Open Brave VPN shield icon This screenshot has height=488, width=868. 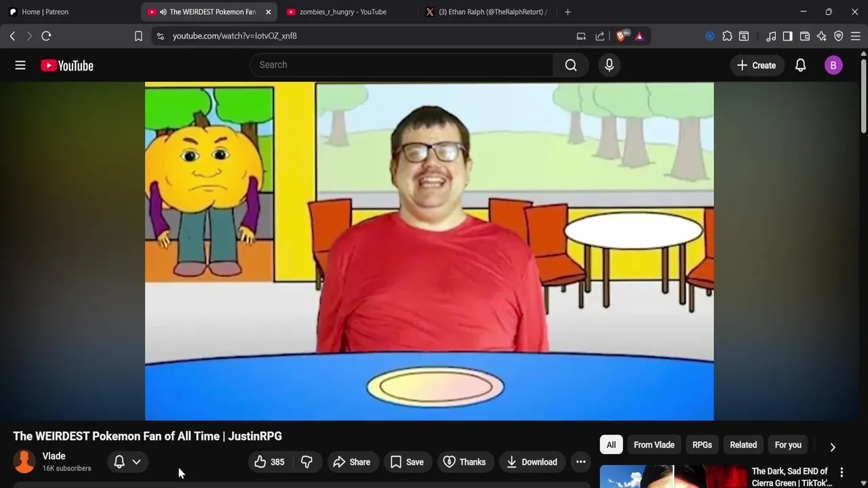[x=839, y=36]
